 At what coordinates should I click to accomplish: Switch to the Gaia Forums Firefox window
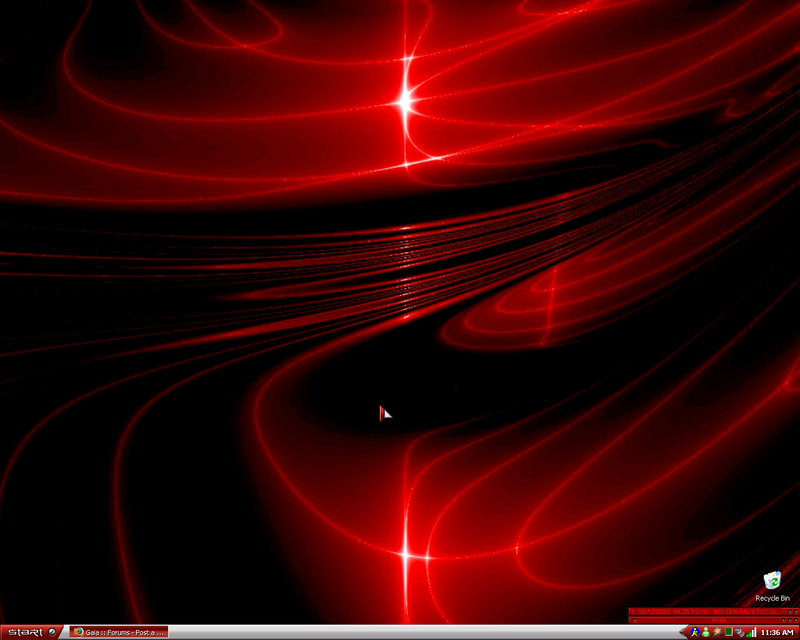118,632
